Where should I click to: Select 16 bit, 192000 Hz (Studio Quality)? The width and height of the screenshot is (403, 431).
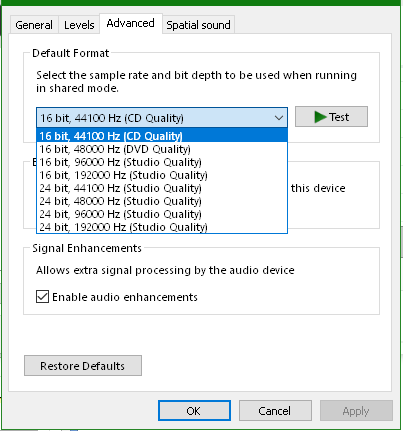coord(162,175)
